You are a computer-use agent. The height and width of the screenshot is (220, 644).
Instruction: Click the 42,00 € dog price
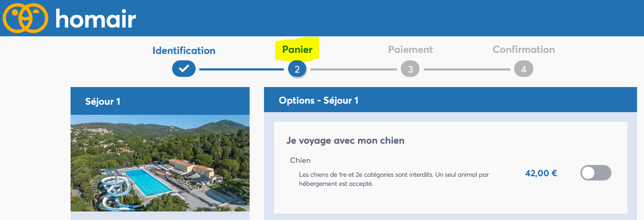[x=541, y=173]
